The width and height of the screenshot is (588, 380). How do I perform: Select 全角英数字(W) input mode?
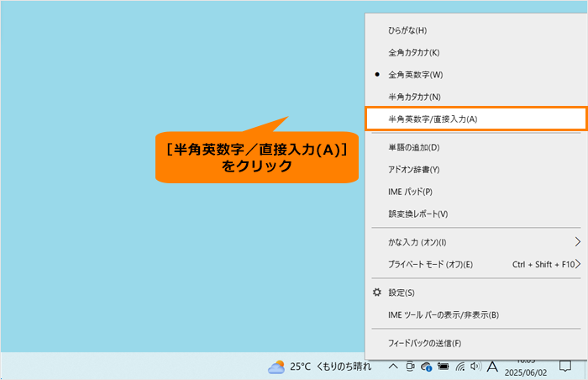[475, 75]
